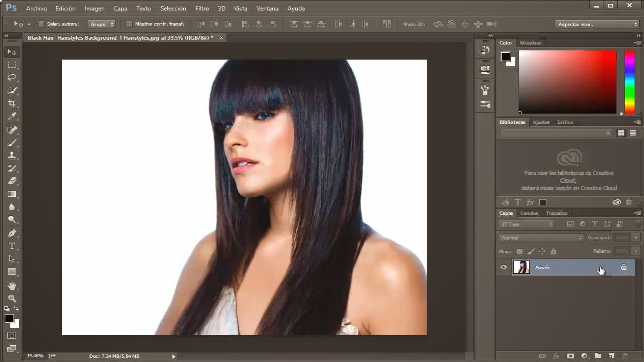Select the Gradient tool
This screenshot has height=362, width=644.
point(12,194)
